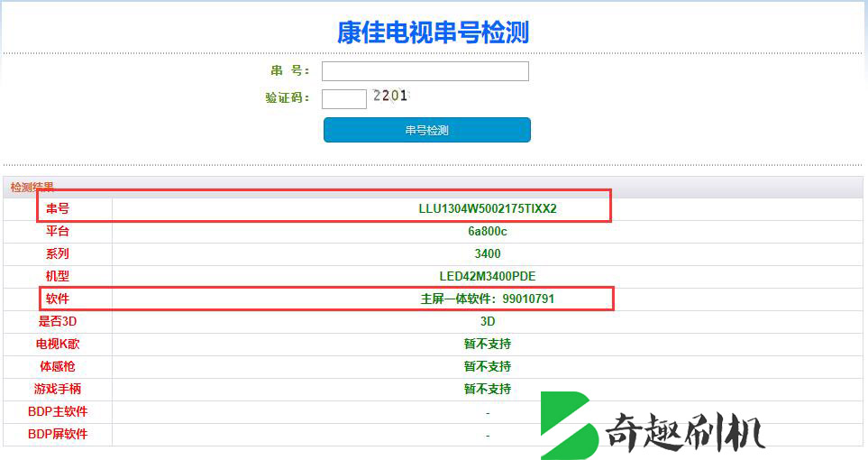The width and height of the screenshot is (868, 460).
Task: Click the model value LED42M3400PDE
Action: click(487, 276)
